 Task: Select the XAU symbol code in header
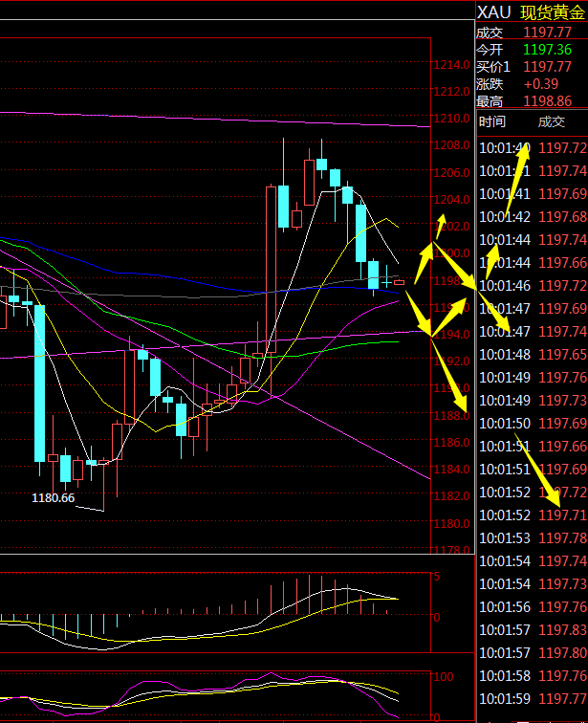[x=493, y=12]
